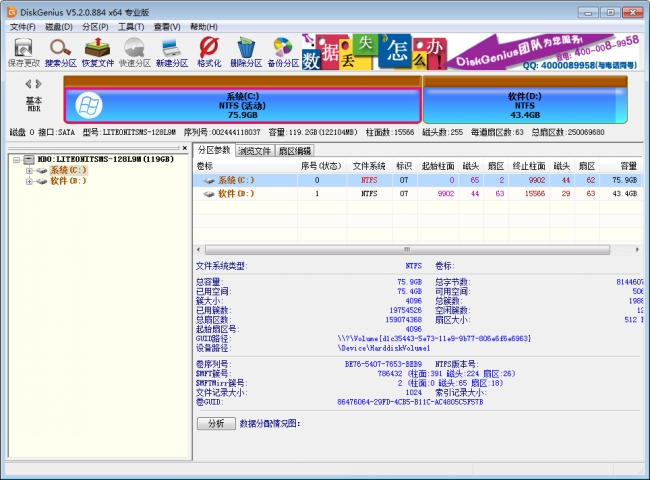The height and width of the screenshot is (480, 650).
Task: Click the 起始柱面 column header
Action: point(438,166)
